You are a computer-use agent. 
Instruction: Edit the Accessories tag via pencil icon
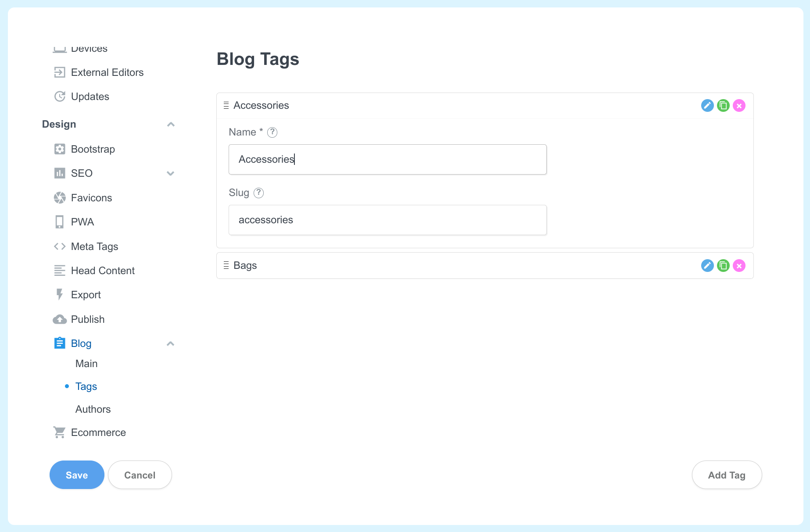pyautogui.click(x=707, y=105)
